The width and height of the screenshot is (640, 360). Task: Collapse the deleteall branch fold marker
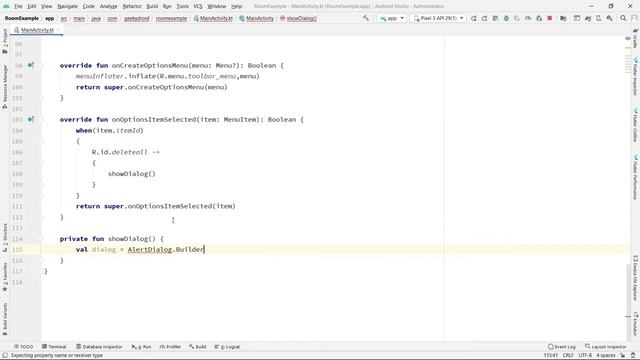coord(40,163)
